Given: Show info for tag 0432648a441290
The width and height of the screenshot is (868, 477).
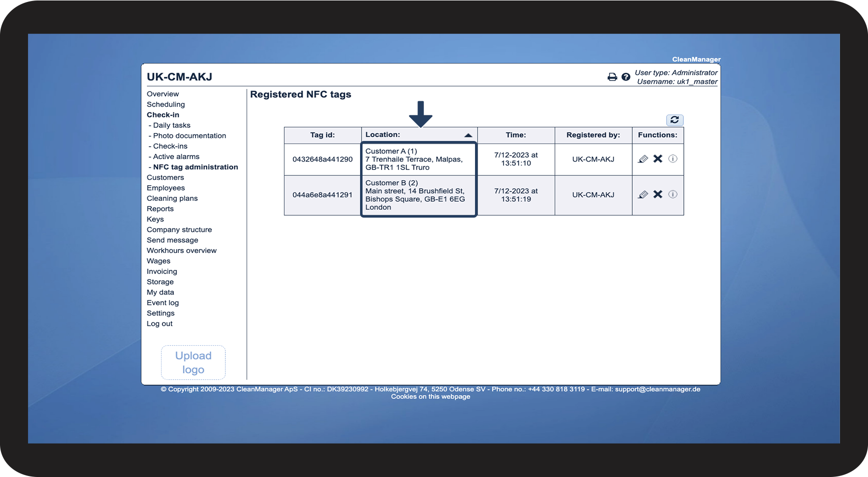Looking at the screenshot, I should click(673, 159).
